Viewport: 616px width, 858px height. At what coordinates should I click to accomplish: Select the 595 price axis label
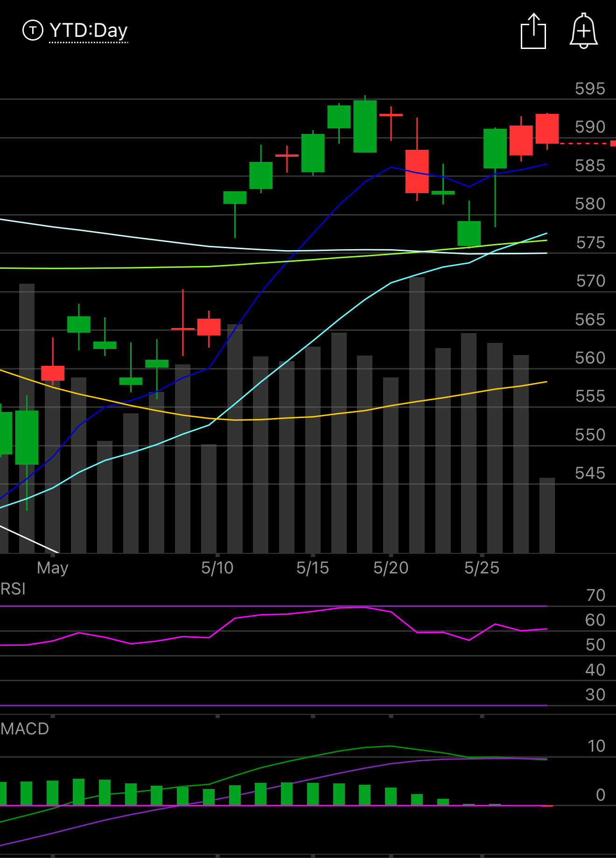pyautogui.click(x=590, y=89)
